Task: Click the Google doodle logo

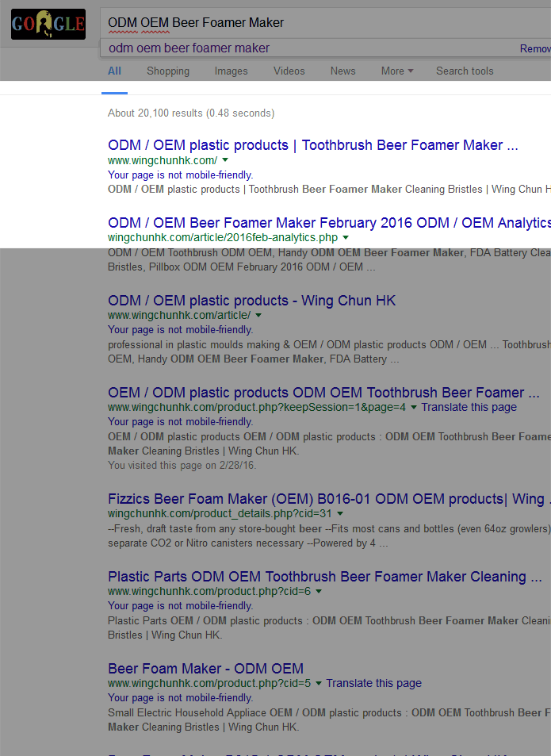Action: [x=48, y=24]
